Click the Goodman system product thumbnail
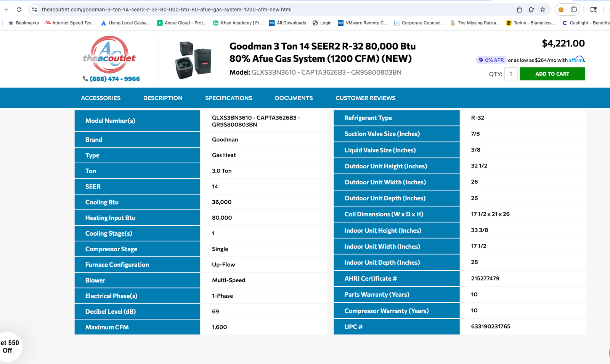 tap(193, 60)
